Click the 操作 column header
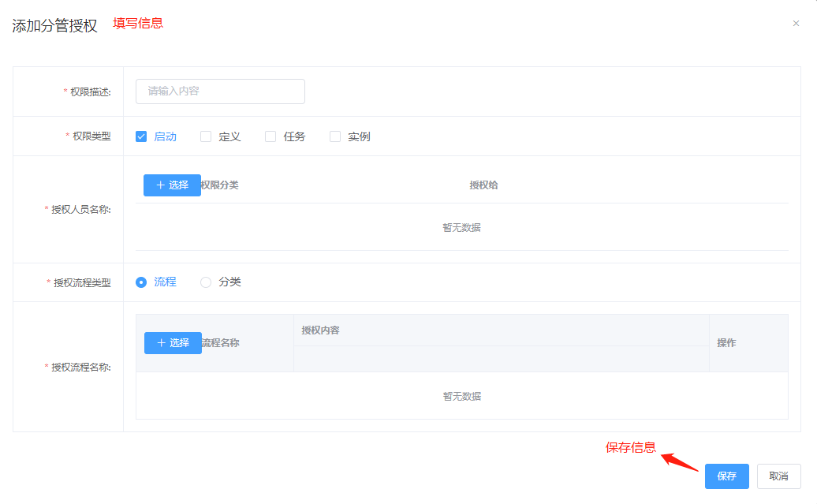This screenshot has width=817, height=504. coord(726,343)
